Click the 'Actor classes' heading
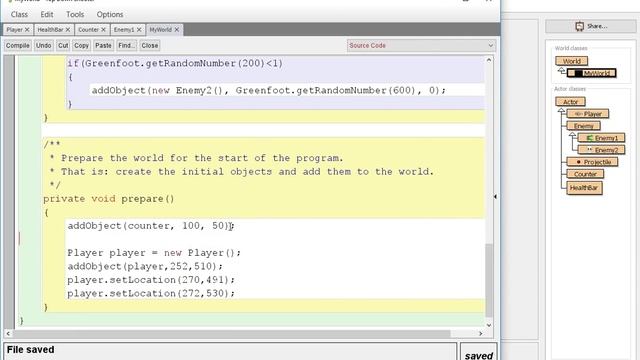This screenshot has width=640, height=360. [x=570, y=89]
